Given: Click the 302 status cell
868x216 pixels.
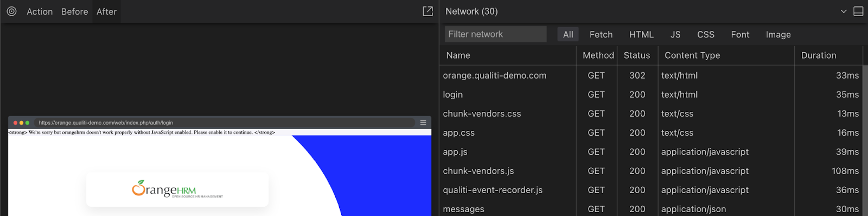Looking at the screenshot, I should pyautogui.click(x=637, y=75).
